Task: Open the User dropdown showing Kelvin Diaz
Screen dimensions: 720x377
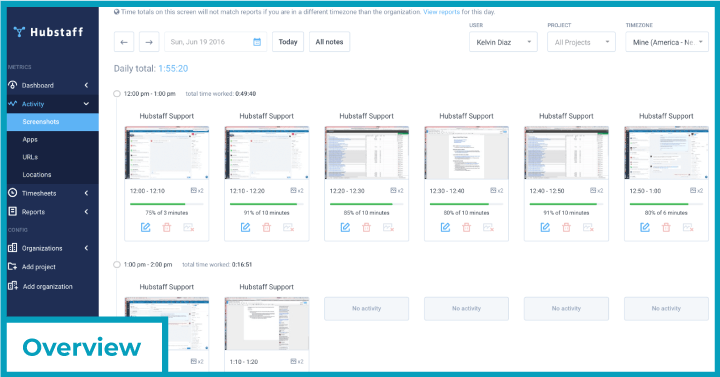Action: [x=503, y=42]
